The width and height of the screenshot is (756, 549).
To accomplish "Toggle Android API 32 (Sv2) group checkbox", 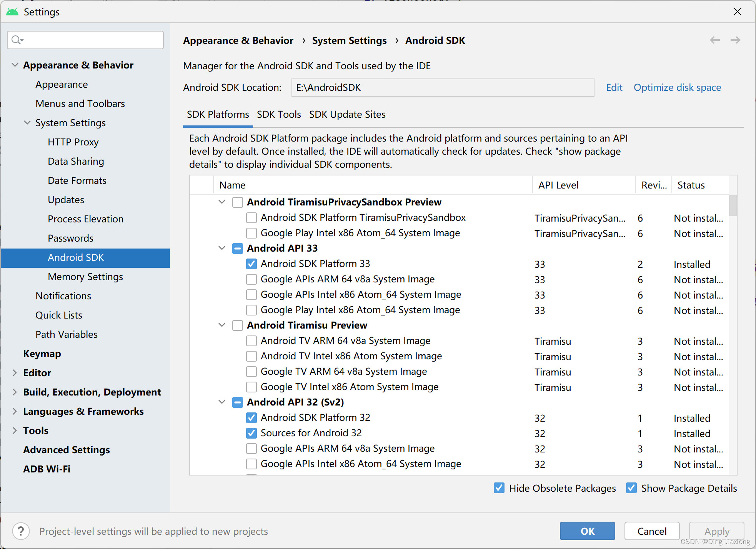I will coord(238,402).
